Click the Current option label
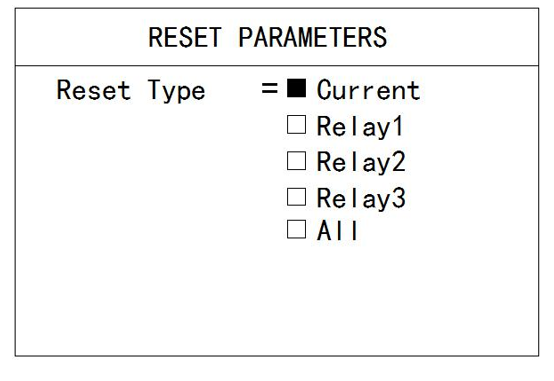 369,90
